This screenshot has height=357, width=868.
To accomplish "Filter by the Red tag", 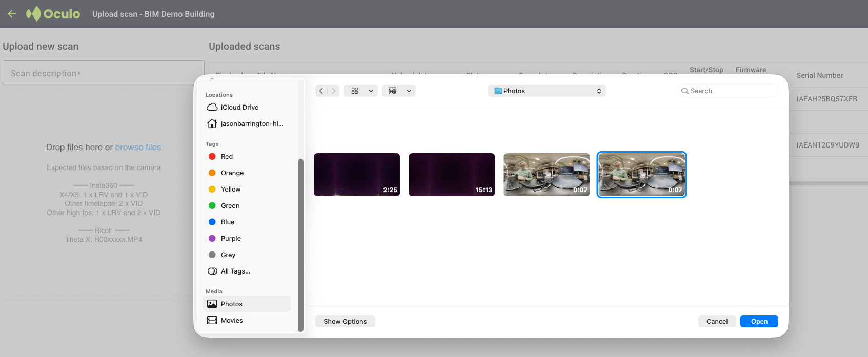I will [x=227, y=156].
